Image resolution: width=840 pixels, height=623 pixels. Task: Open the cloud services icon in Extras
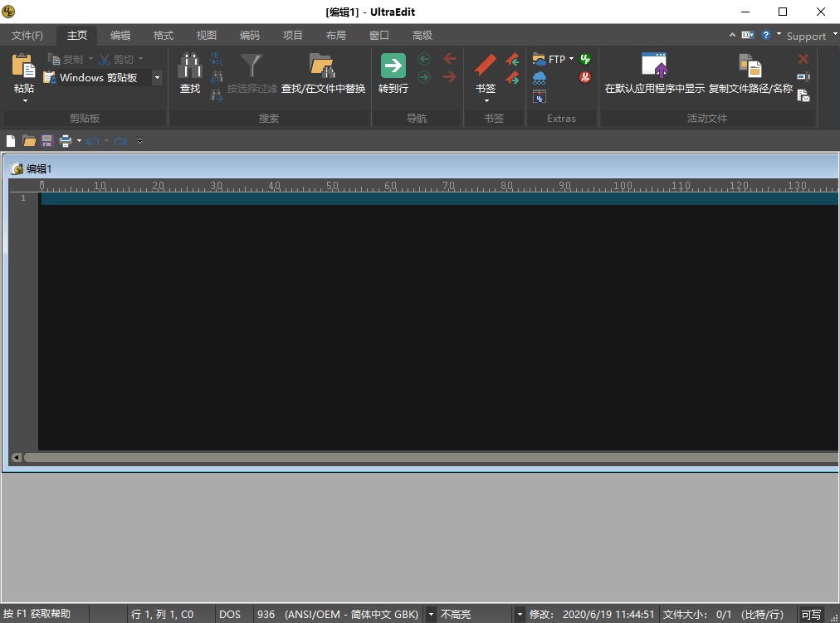click(x=540, y=78)
